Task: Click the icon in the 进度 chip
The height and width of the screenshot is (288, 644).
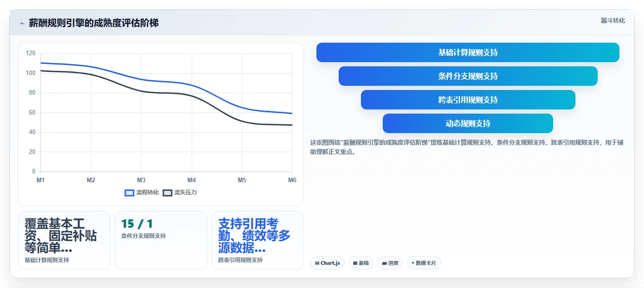Action: tap(384, 263)
